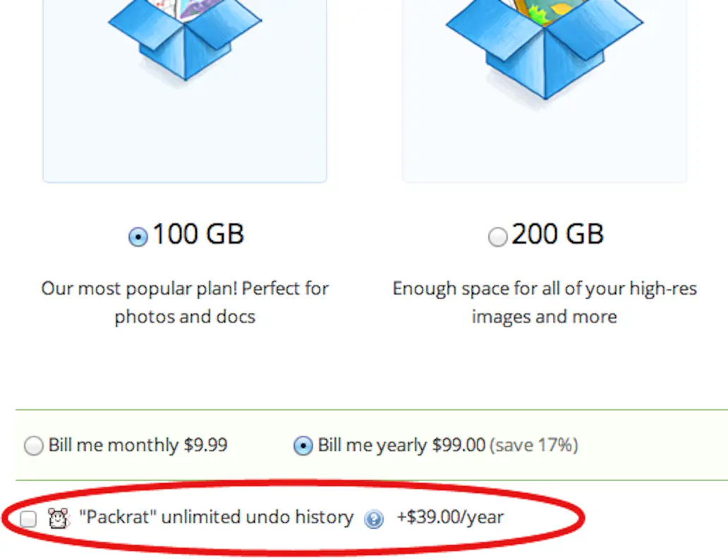Enable the Packrat unlimited undo history checkbox
Viewport: 728px width, 560px height.
tap(28, 518)
